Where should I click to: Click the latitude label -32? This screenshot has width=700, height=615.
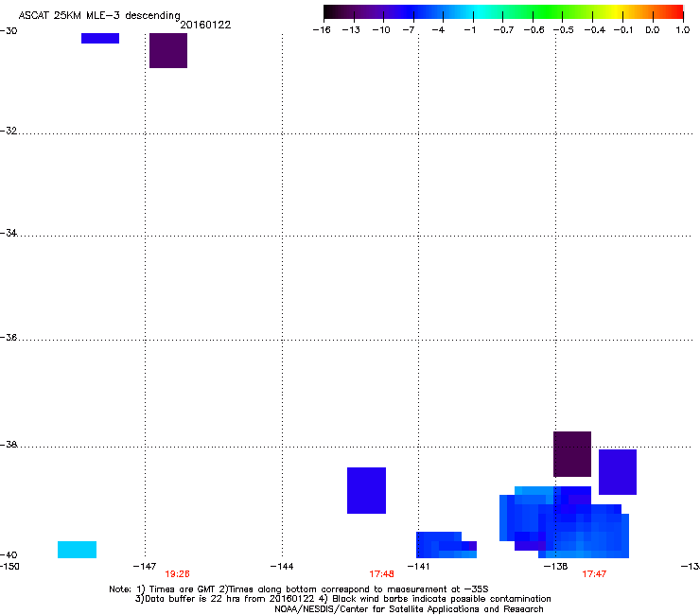pos(9,131)
